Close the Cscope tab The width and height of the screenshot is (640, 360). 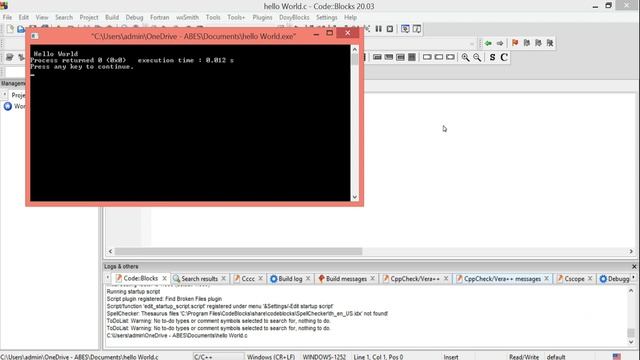click(590, 278)
